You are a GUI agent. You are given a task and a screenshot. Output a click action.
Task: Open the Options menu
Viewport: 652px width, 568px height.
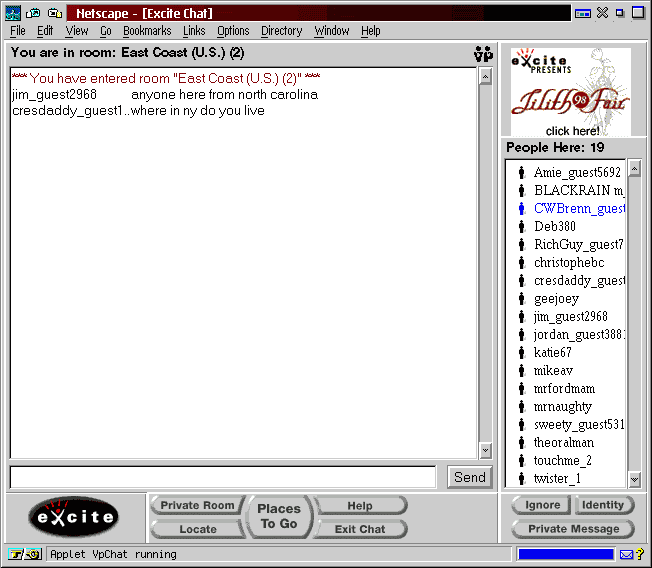click(x=233, y=31)
